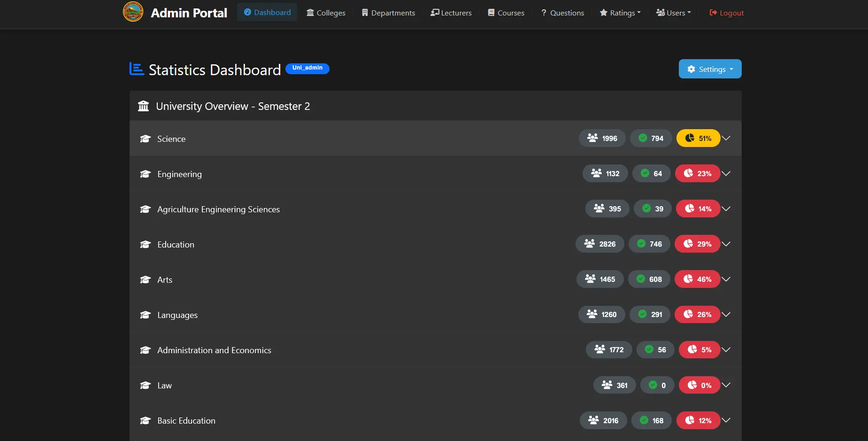The image size is (868, 441).
Task: Select the Lecturers icon in navbar
Action: (434, 13)
